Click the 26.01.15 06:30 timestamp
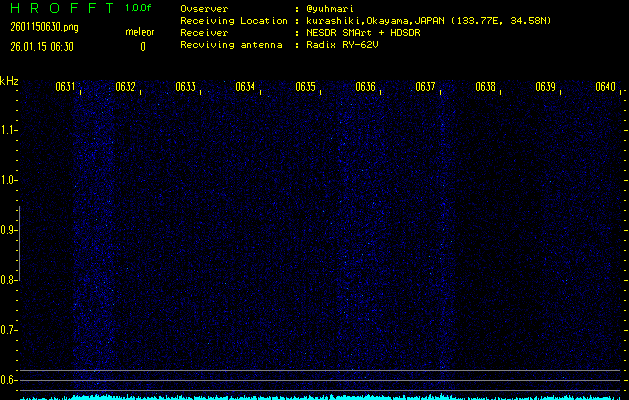Image resolution: width=629 pixels, height=400 pixels. (x=41, y=46)
